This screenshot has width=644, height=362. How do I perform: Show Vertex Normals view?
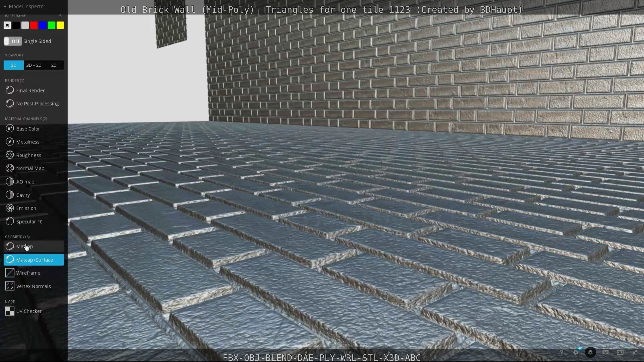click(34, 286)
